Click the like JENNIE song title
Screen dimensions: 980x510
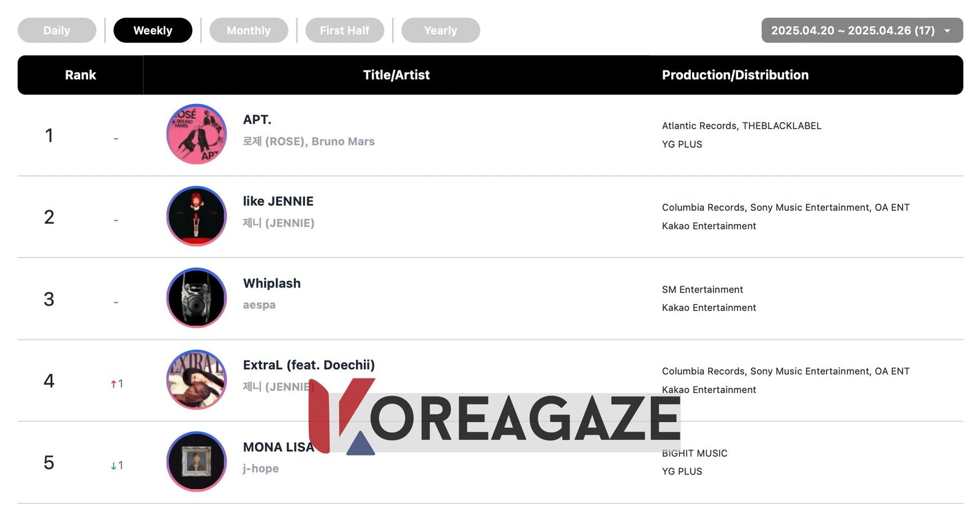[278, 201]
